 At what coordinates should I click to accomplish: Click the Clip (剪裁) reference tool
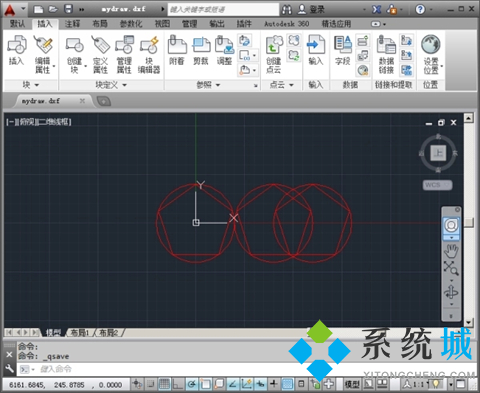[201, 50]
